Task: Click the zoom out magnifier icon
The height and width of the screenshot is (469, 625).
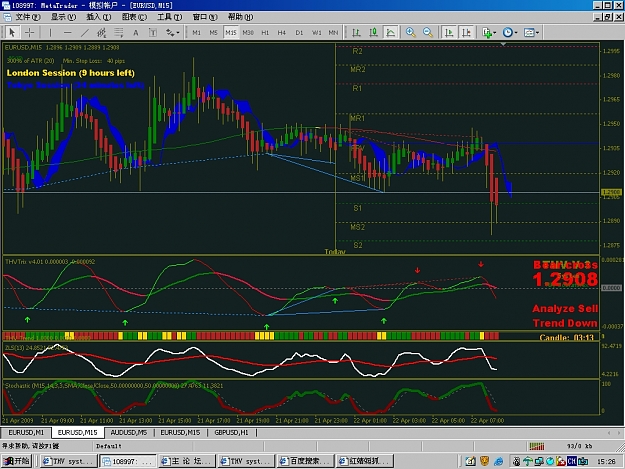Action: (428, 32)
